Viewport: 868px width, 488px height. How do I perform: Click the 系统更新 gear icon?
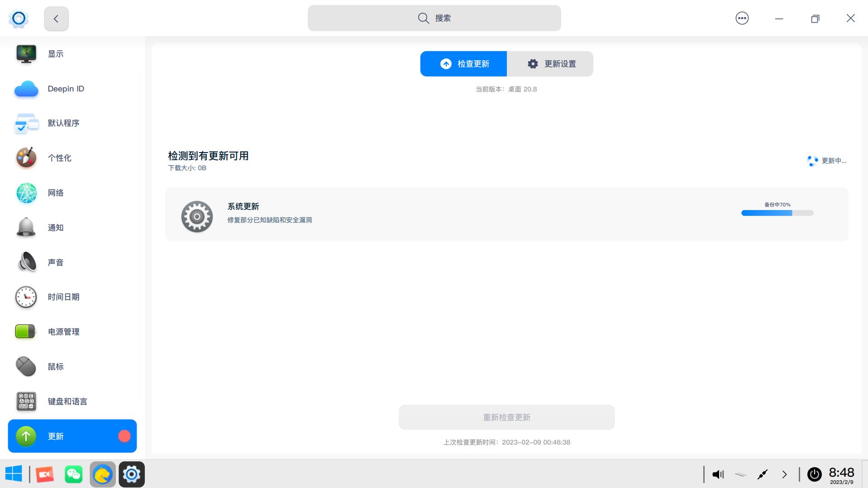(x=196, y=216)
